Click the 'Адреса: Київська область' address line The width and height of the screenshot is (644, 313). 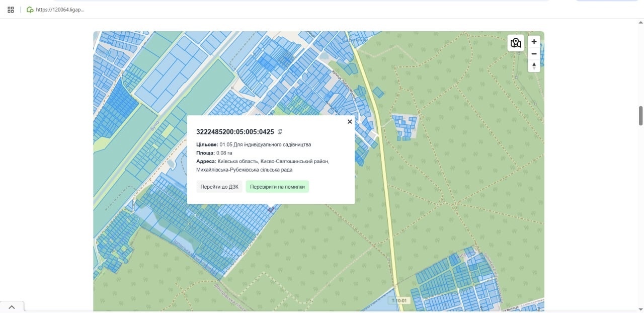pyautogui.click(x=262, y=162)
